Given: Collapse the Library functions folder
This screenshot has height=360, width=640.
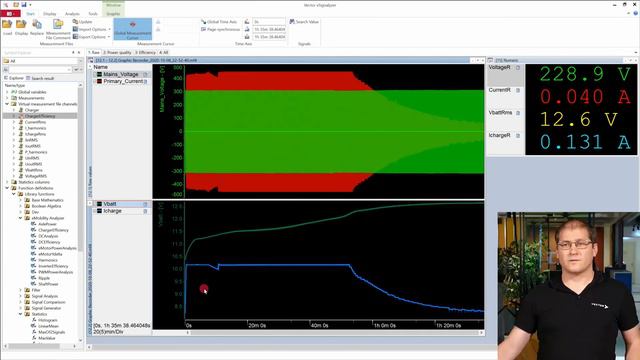Looking at the screenshot, I should [x=14, y=194].
